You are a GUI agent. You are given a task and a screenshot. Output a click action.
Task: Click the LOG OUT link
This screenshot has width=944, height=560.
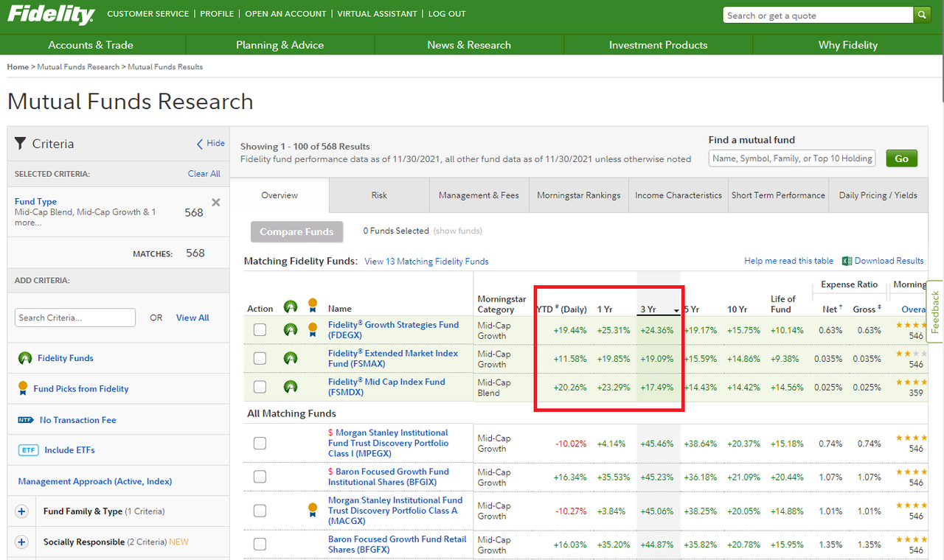click(x=447, y=14)
